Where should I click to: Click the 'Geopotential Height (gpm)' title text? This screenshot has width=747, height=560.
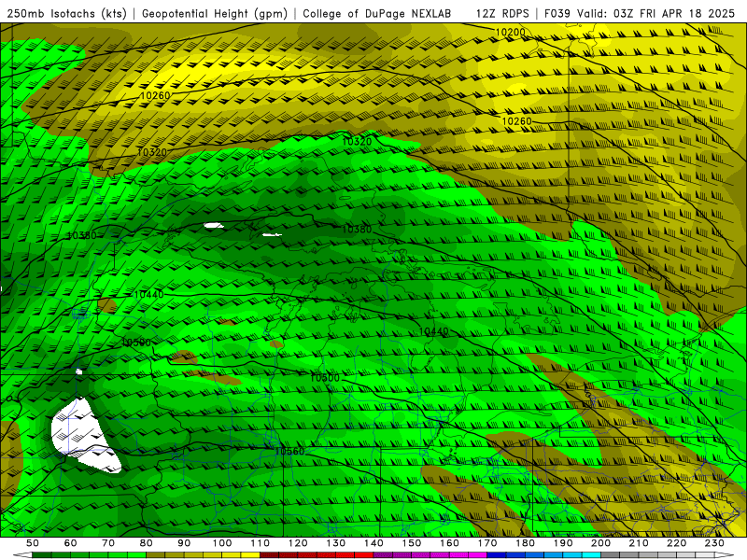tap(215, 14)
